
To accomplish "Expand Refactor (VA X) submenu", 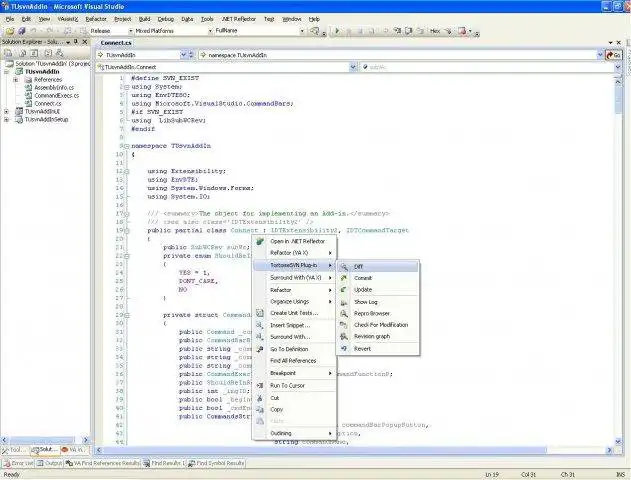I will click(294, 253).
